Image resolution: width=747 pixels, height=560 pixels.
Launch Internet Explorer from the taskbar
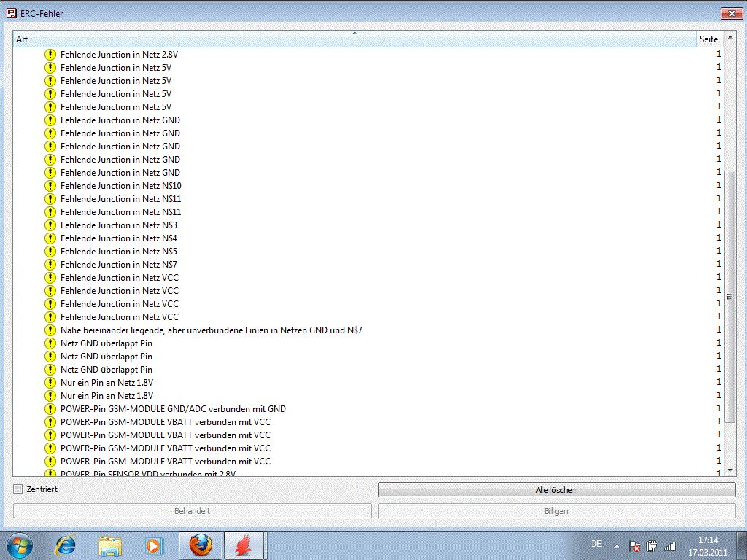(65, 545)
